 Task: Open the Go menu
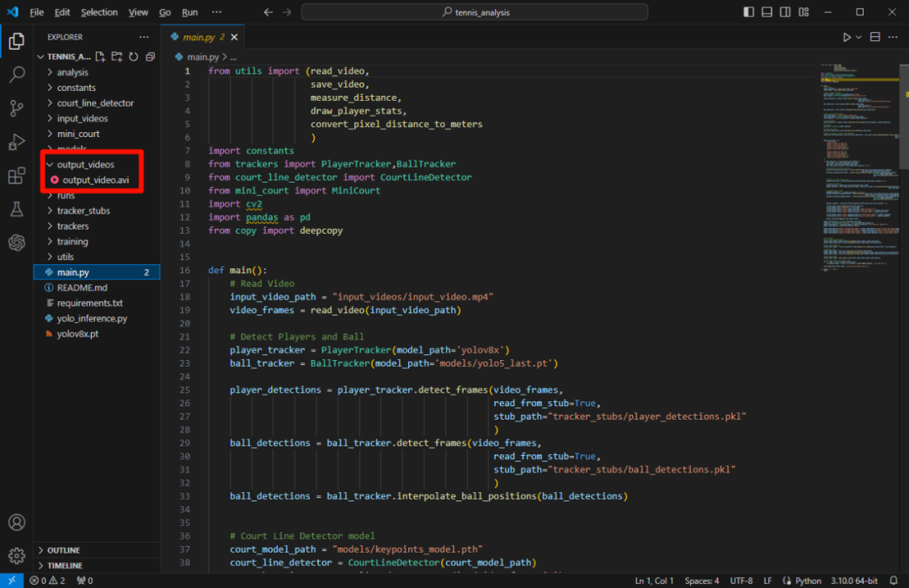click(x=165, y=12)
